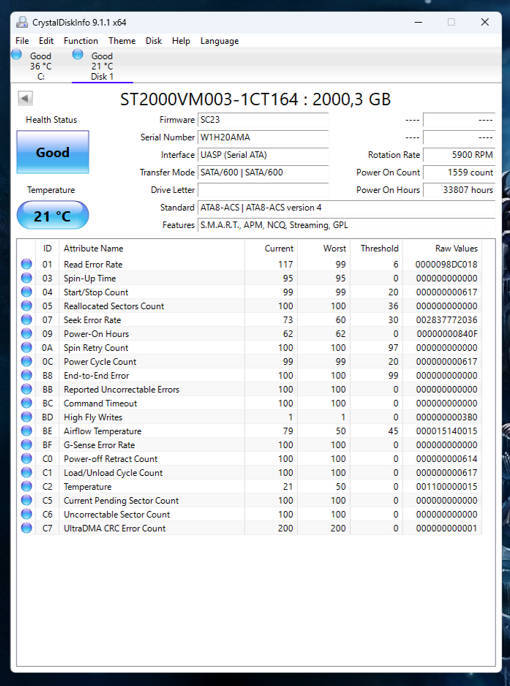Click the status orb for Power-off Retract Count
Viewport: 510px width, 686px height.
point(27,458)
